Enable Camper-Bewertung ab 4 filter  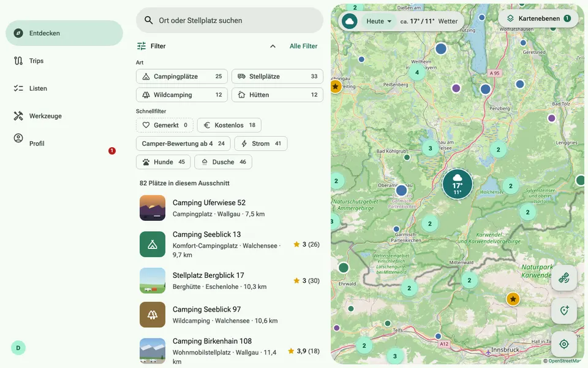pos(183,144)
